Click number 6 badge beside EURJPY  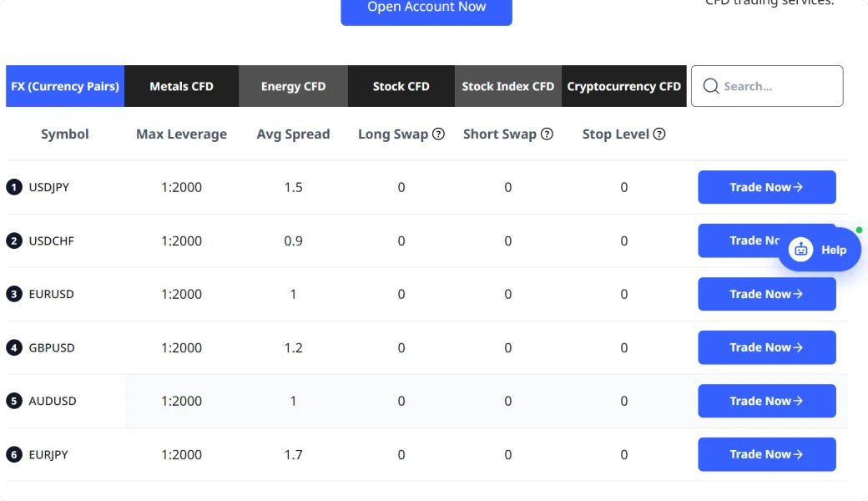point(14,454)
